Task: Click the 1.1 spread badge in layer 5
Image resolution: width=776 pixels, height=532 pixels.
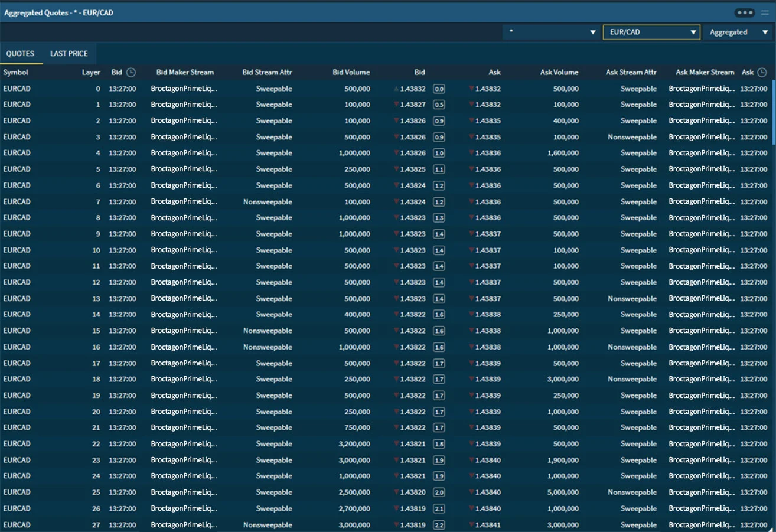Action: pos(439,169)
